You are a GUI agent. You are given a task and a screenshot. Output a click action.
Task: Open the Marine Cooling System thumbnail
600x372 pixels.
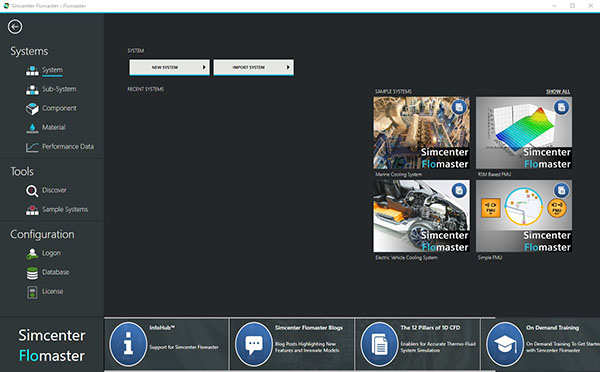tap(421, 133)
